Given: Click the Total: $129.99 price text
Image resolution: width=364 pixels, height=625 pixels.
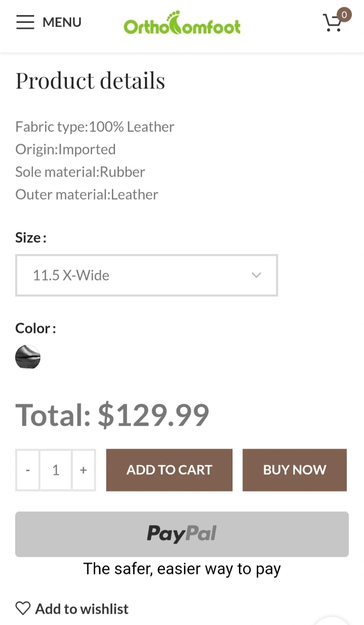Looking at the screenshot, I should [112, 415].
